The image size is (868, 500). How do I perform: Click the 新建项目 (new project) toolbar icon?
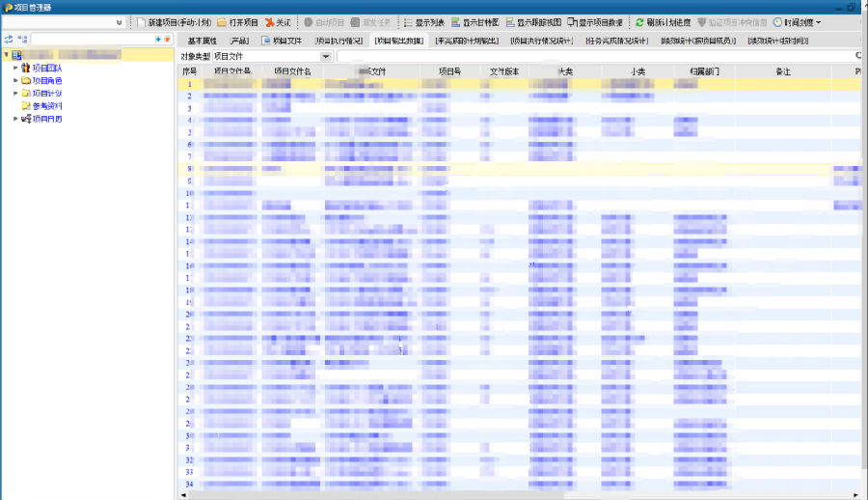141,22
